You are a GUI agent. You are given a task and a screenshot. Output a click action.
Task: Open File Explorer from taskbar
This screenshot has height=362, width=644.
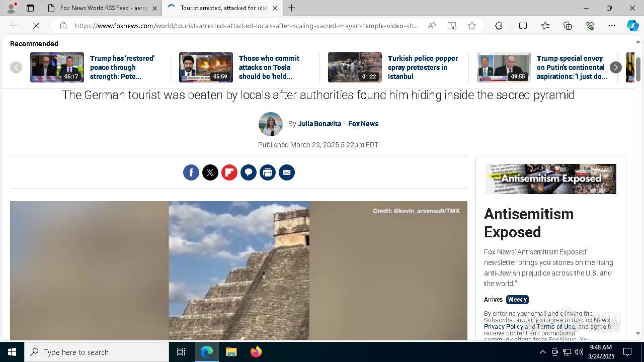coord(231,352)
